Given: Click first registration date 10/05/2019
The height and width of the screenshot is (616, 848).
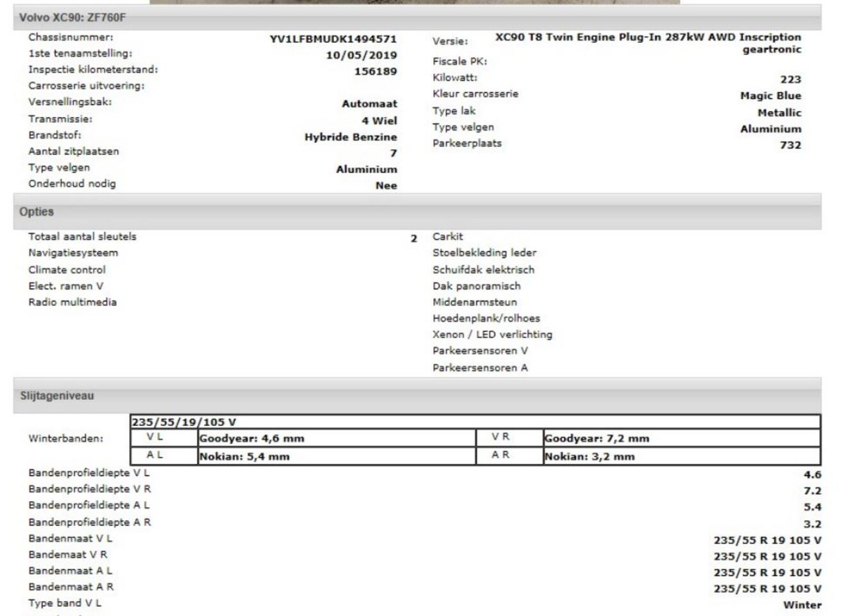Looking at the screenshot, I should [x=361, y=55].
